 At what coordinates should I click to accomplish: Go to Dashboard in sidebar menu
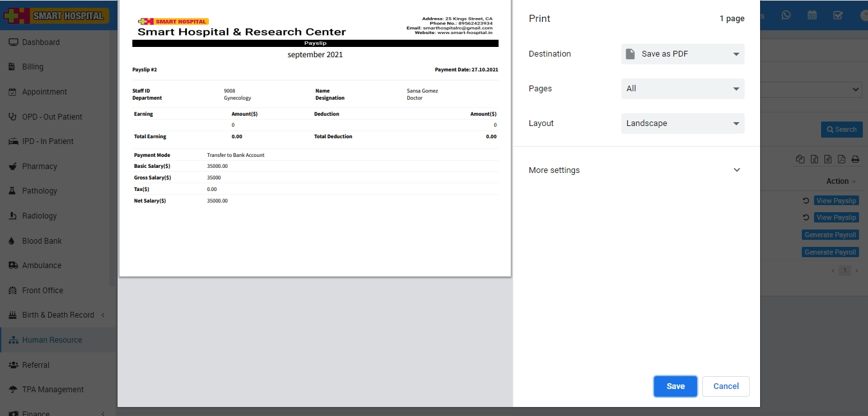pyautogui.click(x=40, y=42)
